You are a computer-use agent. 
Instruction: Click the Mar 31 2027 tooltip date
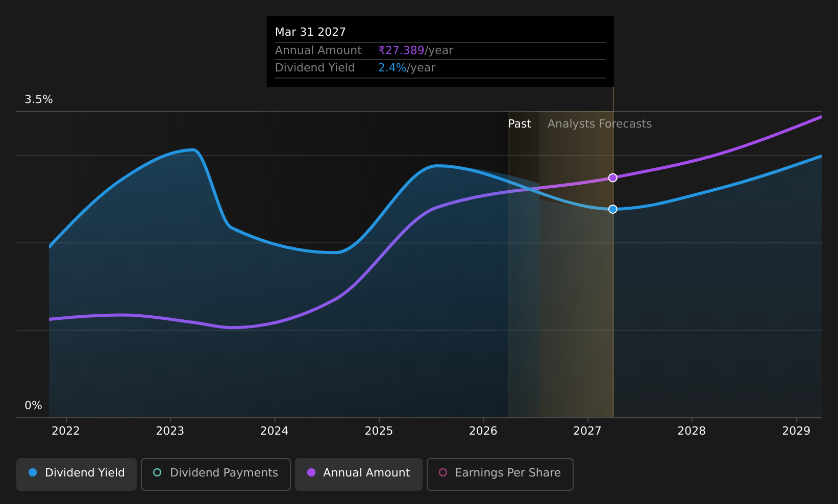click(x=310, y=32)
